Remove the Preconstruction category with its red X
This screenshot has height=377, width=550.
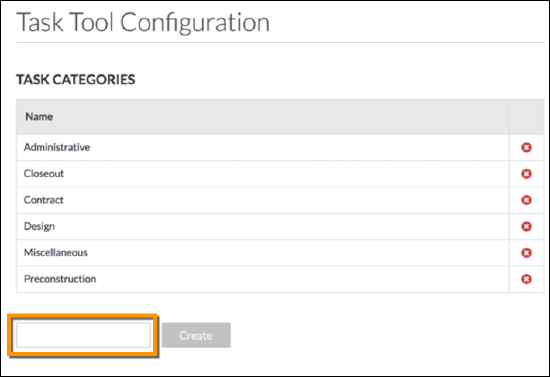point(526,279)
